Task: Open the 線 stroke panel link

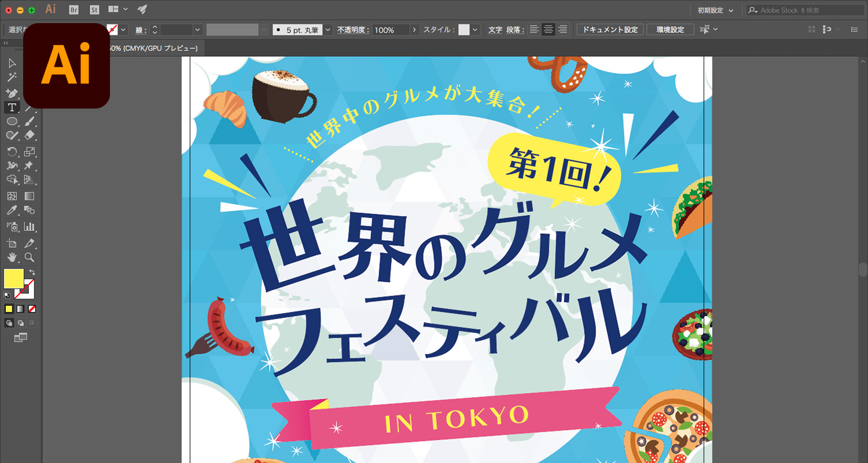Action: click(x=141, y=30)
